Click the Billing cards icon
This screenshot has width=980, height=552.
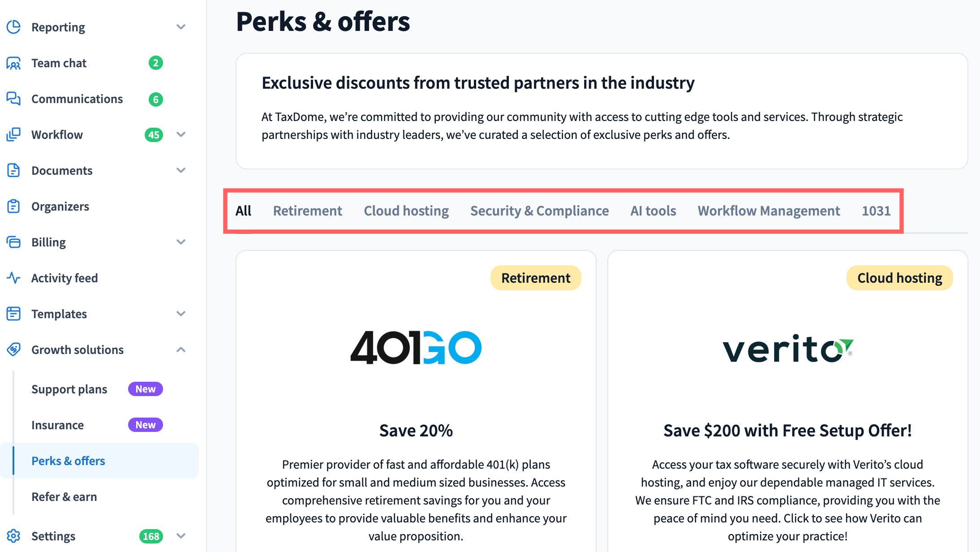tap(13, 242)
